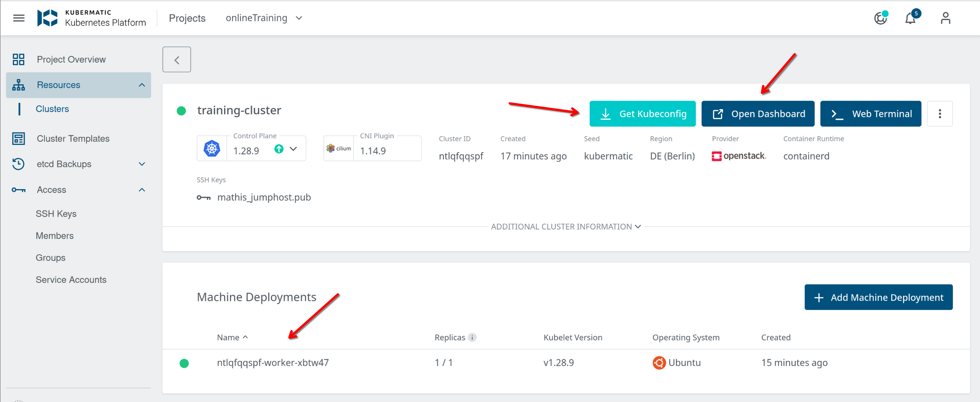Click Add Machine Deployment button
980x402 pixels.
[878, 297]
